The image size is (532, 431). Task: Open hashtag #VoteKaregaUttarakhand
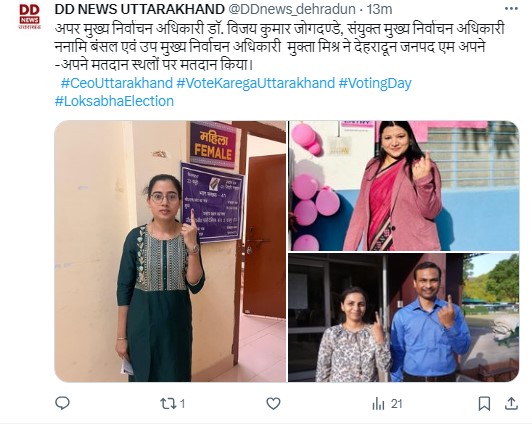point(256,83)
